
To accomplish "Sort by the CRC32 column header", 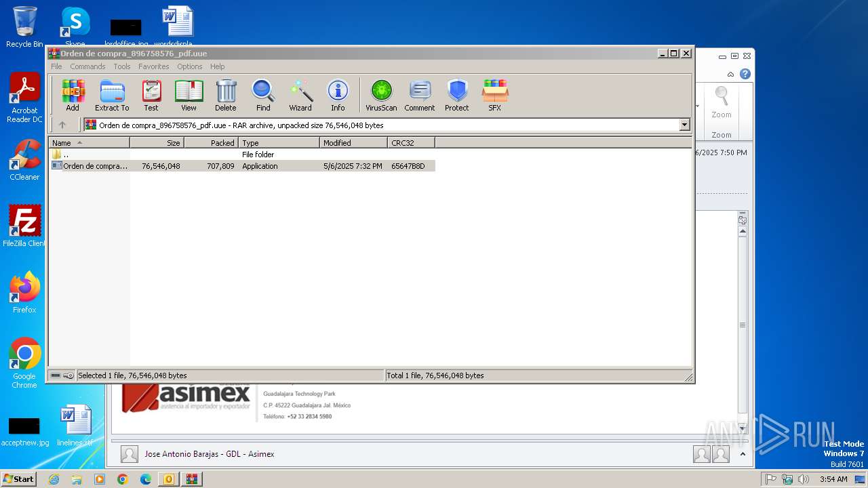I will pyautogui.click(x=411, y=143).
